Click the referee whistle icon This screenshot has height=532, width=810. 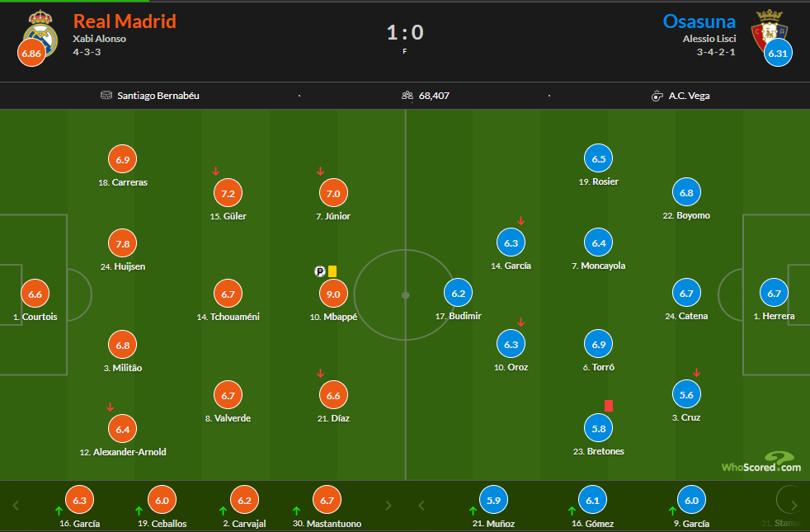[x=657, y=96]
